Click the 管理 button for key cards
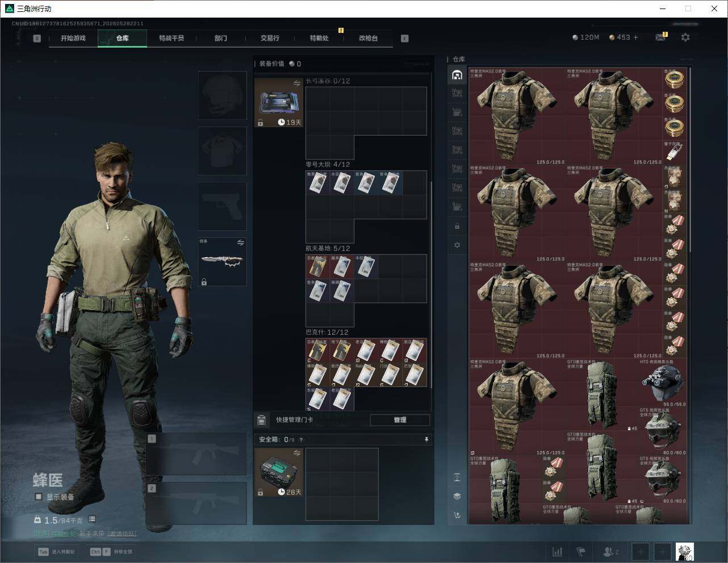 (400, 420)
